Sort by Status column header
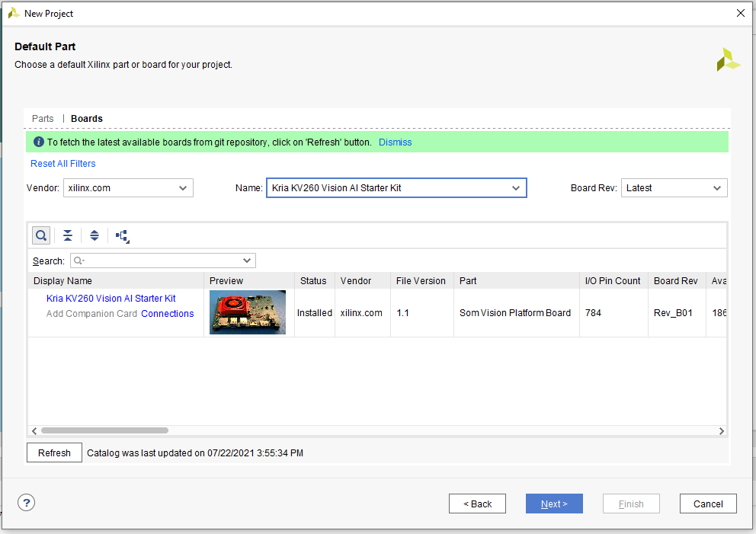The image size is (756, 534). (314, 280)
